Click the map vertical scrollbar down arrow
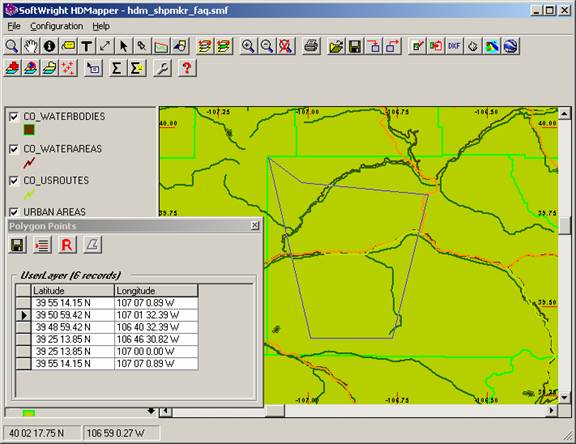The width and height of the screenshot is (576, 444). (x=565, y=397)
